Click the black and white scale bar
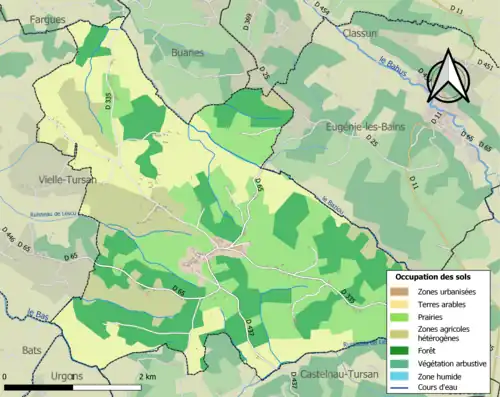The height and width of the screenshot is (397, 500). coord(73,388)
